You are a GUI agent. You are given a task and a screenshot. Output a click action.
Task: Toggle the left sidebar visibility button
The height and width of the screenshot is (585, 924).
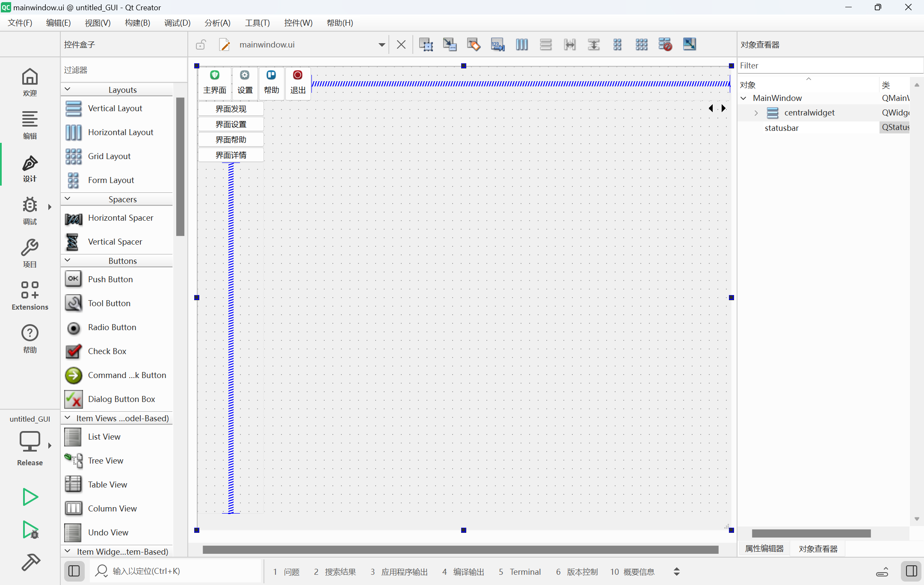74,571
